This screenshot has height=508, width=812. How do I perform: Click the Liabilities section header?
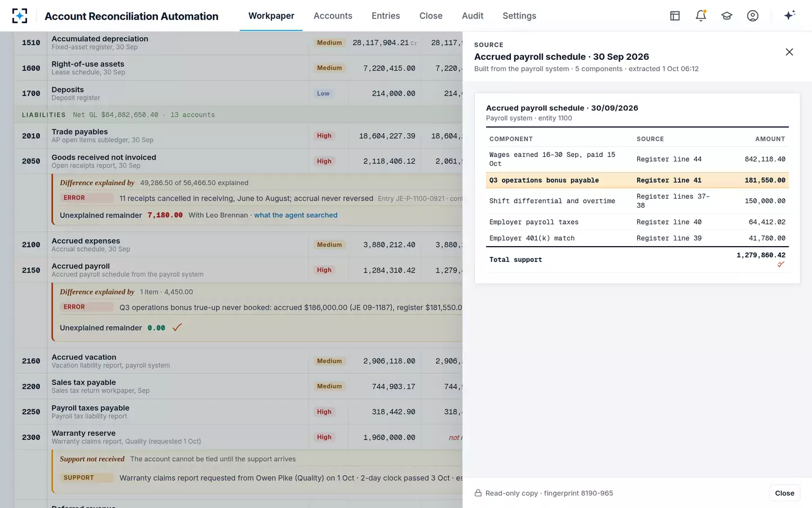(x=238, y=115)
